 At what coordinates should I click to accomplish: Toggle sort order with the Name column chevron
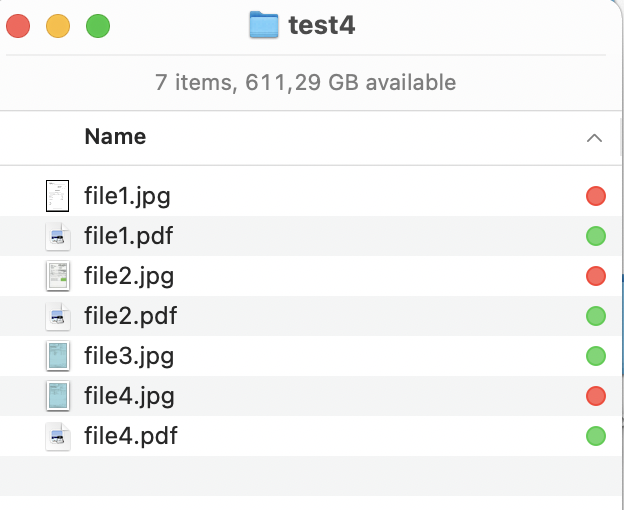click(594, 137)
